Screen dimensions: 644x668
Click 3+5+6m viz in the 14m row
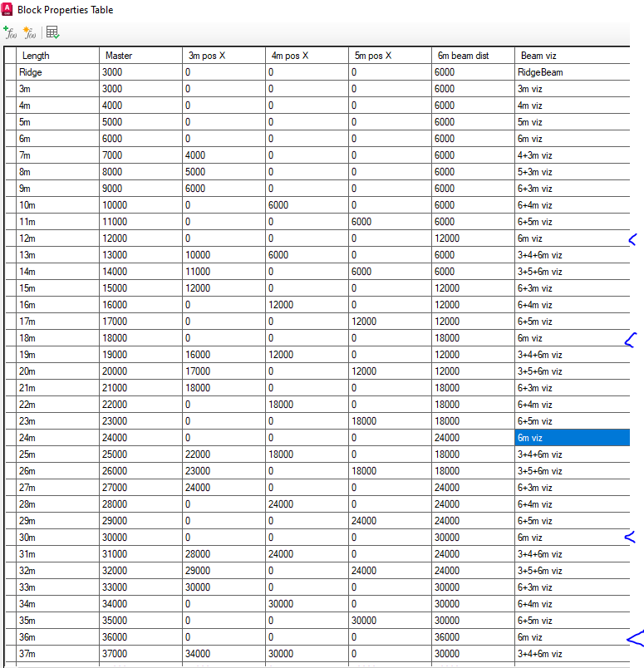pos(573,272)
